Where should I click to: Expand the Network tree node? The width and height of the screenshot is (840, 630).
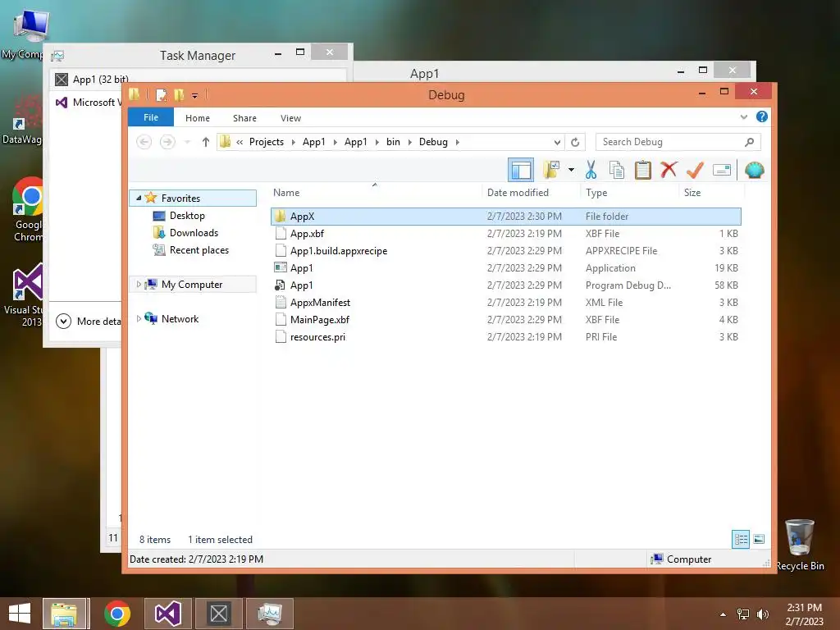click(138, 319)
